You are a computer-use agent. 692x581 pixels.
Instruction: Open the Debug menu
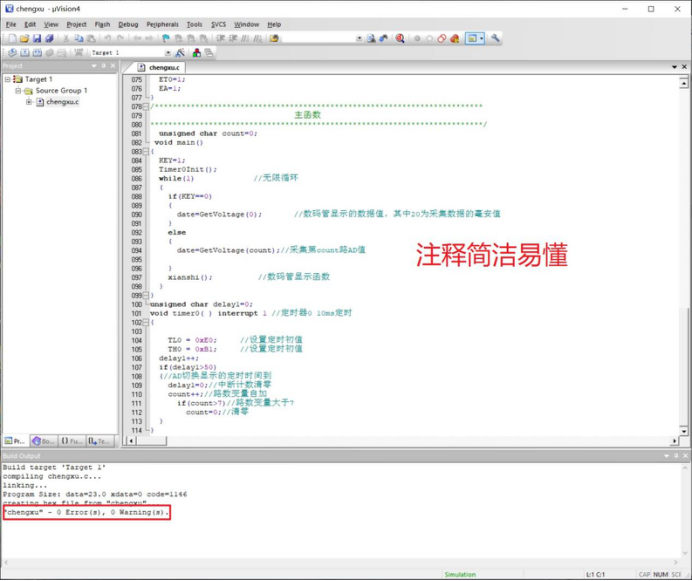click(128, 24)
